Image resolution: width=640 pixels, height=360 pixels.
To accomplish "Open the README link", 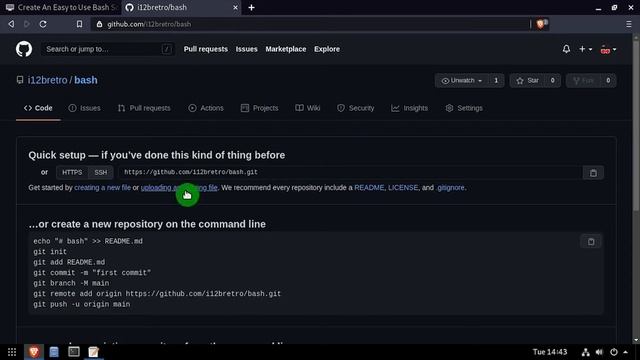I will [x=369, y=188].
